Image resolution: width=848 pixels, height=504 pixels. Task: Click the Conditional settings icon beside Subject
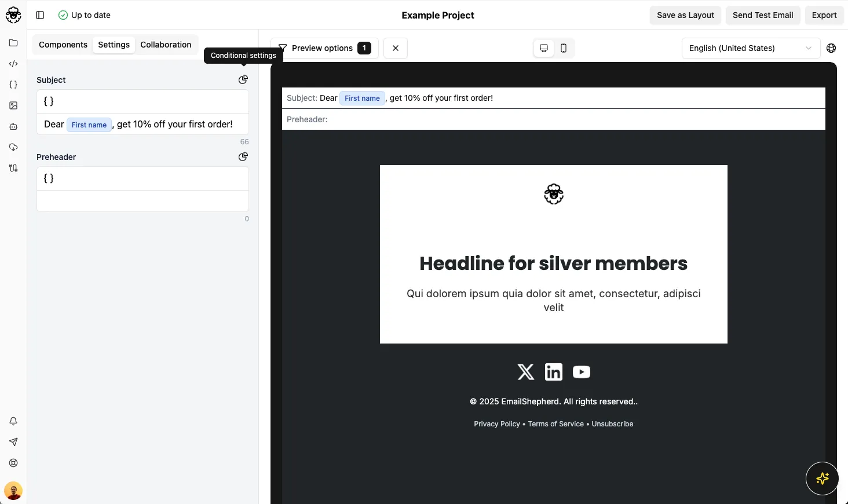(243, 79)
